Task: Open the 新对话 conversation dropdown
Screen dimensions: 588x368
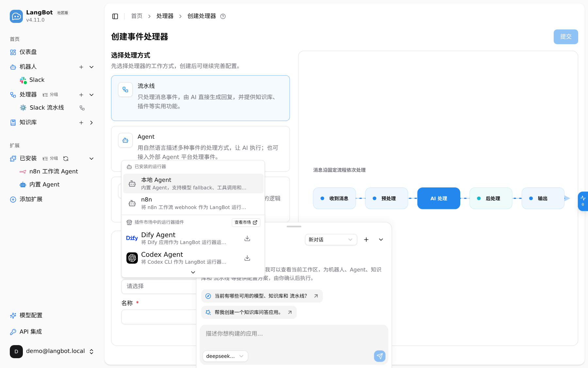Action: tap(331, 240)
